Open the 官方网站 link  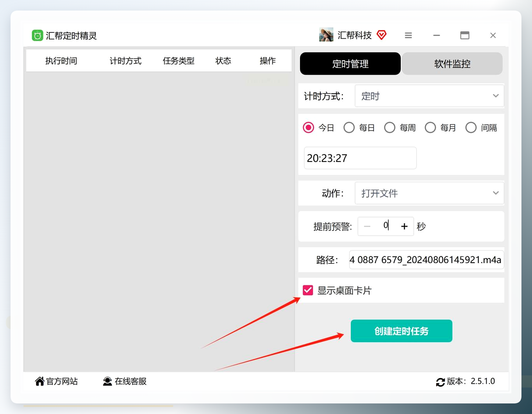tap(62, 381)
